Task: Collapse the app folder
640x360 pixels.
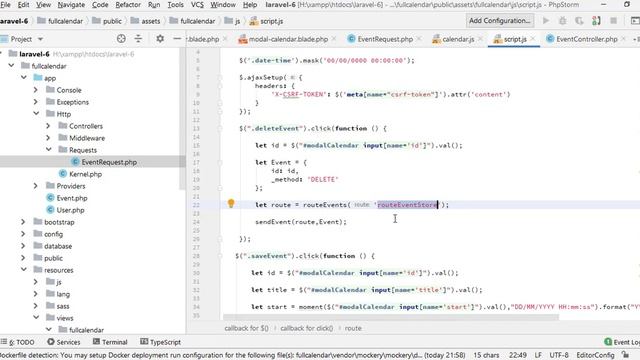Action: pos(24,78)
